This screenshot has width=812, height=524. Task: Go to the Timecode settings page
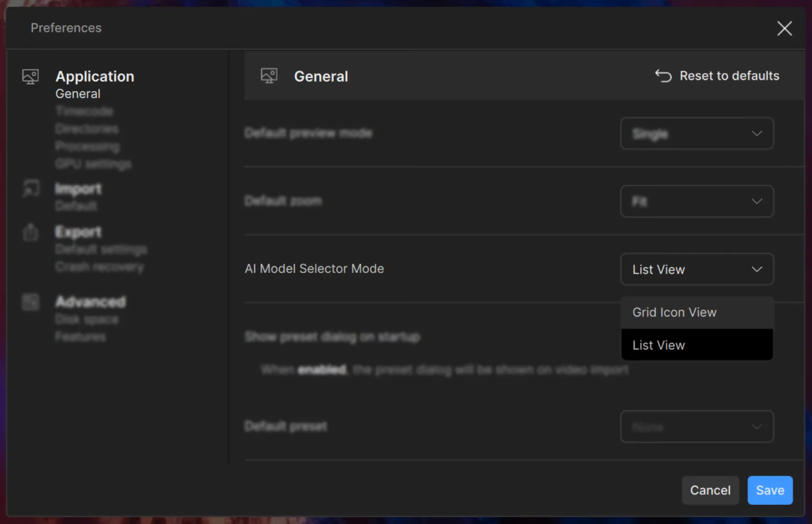[84, 111]
